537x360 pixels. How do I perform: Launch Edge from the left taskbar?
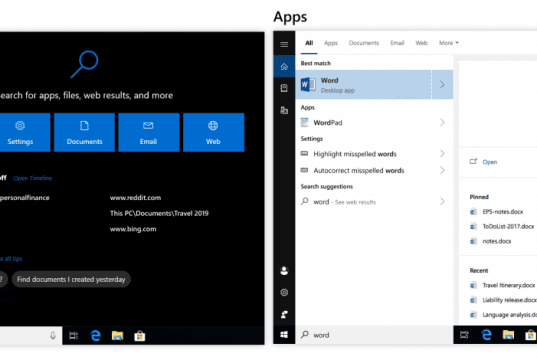pyautogui.click(x=96, y=336)
